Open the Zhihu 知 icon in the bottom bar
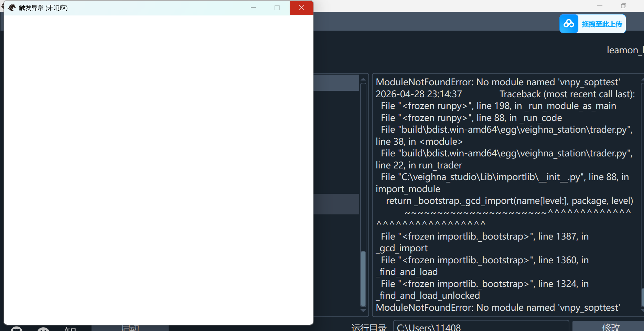644x331 pixels. [x=71, y=329]
